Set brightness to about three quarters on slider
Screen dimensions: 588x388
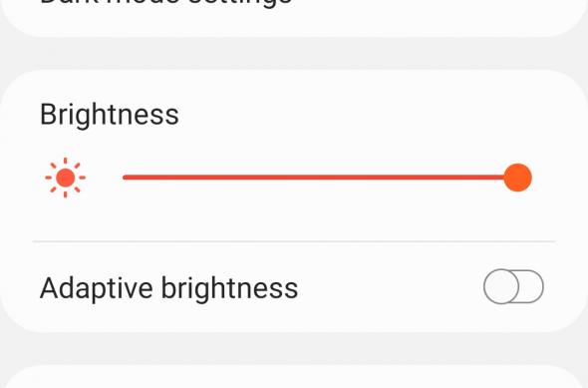[x=419, y=178]
